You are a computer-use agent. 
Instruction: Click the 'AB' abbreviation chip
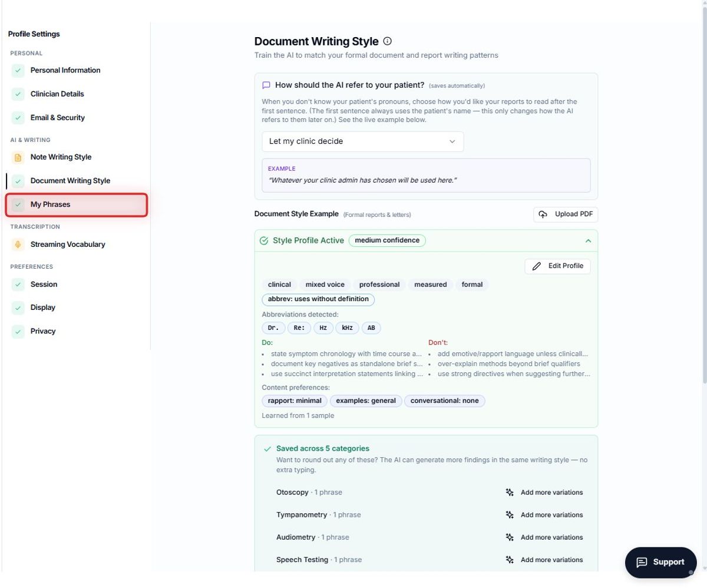tap(371, 328)
